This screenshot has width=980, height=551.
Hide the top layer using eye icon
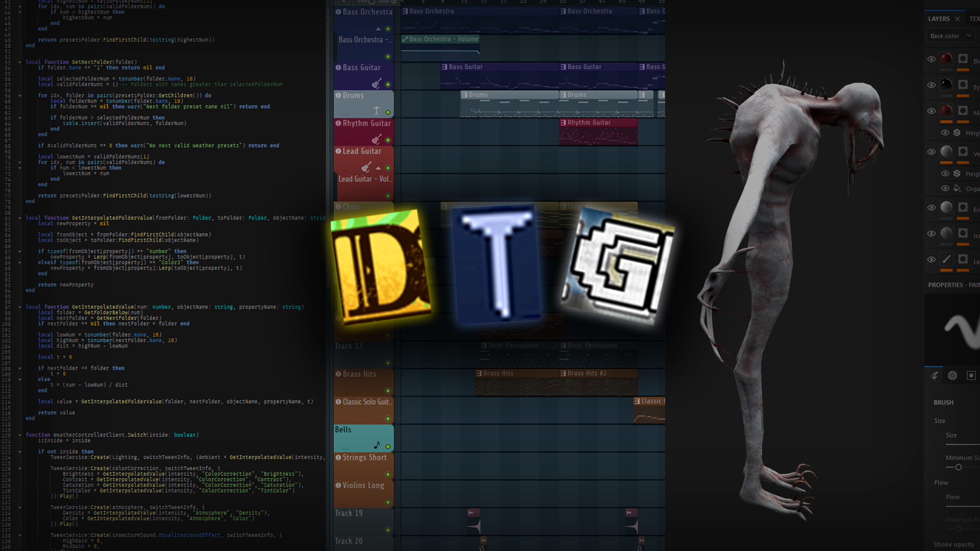pos(931,59)
